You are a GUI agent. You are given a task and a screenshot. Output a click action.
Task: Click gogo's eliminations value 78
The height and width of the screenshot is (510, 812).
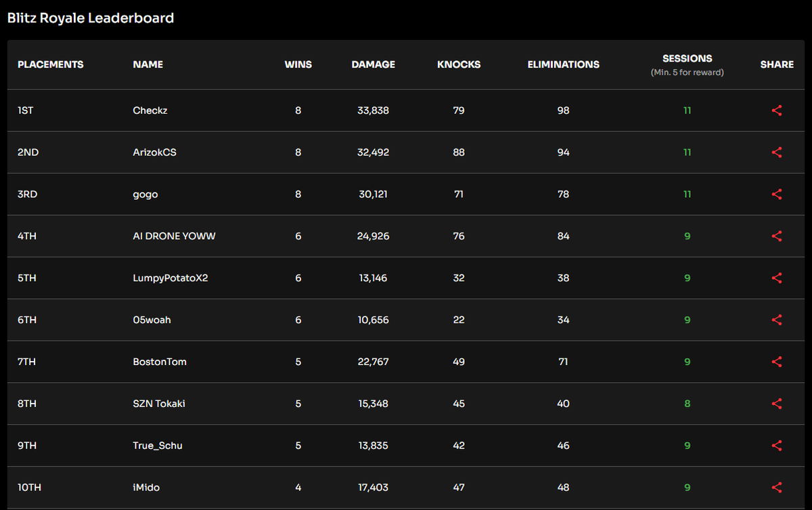coord(564,194)
